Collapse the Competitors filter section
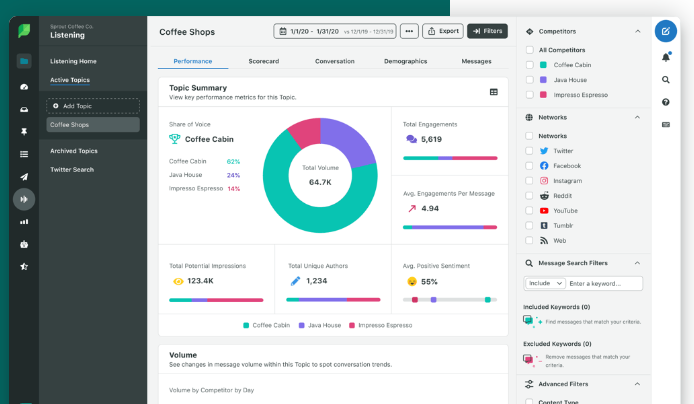 click(x=637, y=31)
